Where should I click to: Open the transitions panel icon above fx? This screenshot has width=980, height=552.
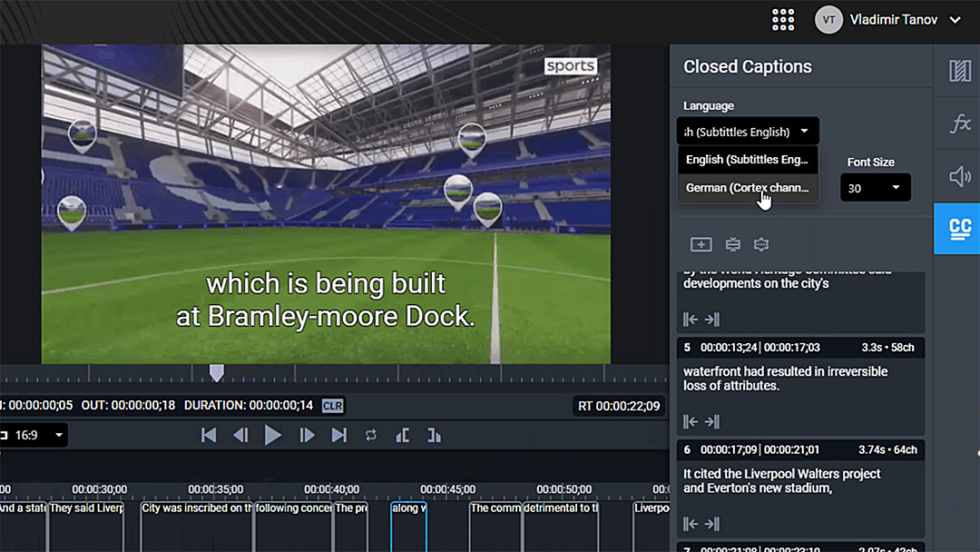coord(959,71)
